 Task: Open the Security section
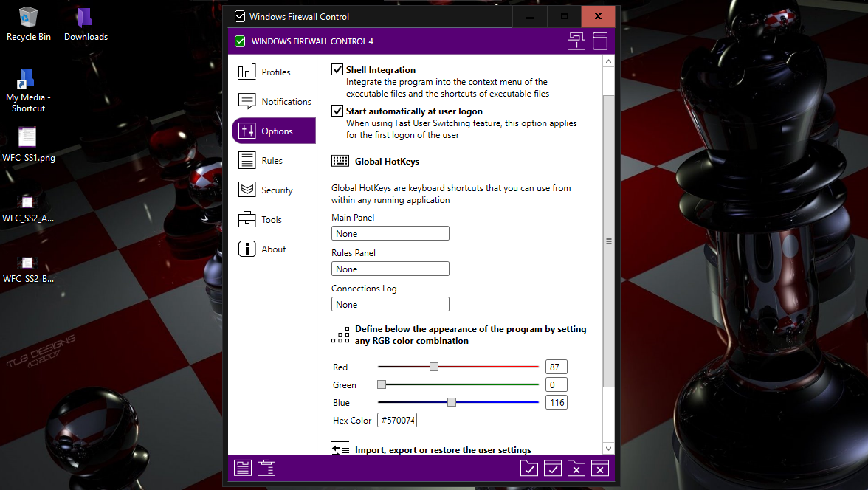(x=273, y=190)
